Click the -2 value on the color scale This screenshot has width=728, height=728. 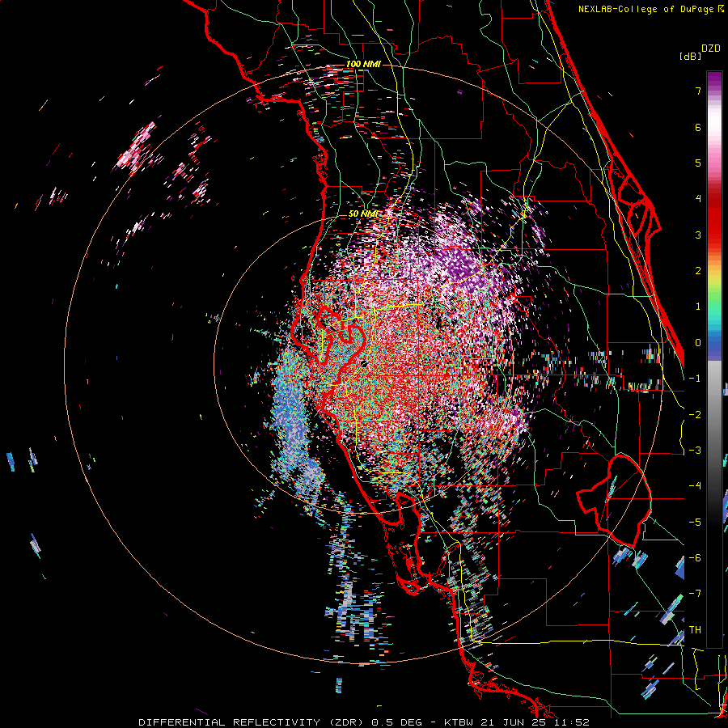pyautogui.click(x=695, y=415)
